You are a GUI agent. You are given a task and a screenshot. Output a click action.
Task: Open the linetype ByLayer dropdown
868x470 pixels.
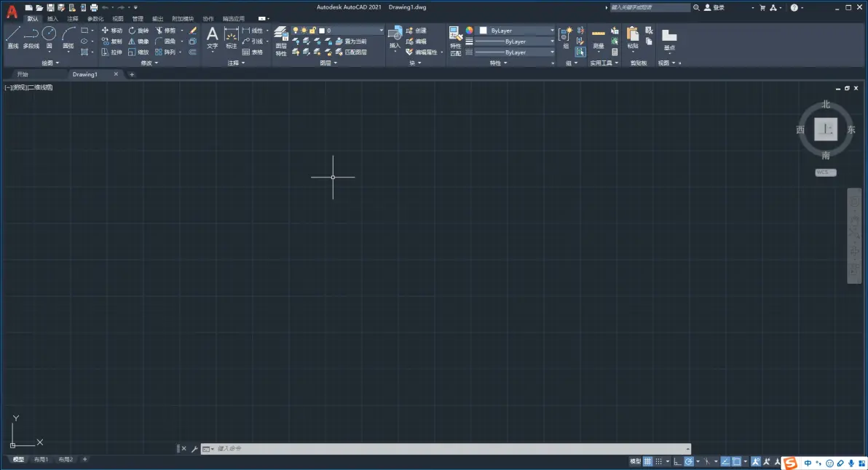[x=515, y=52]
